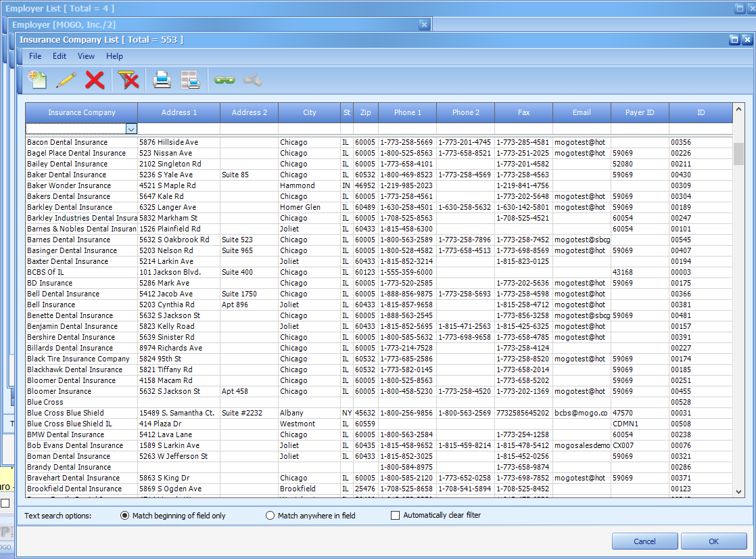Click the Cancel button
The width and height of the screenshot is (756, 559).
coord(644,541)
